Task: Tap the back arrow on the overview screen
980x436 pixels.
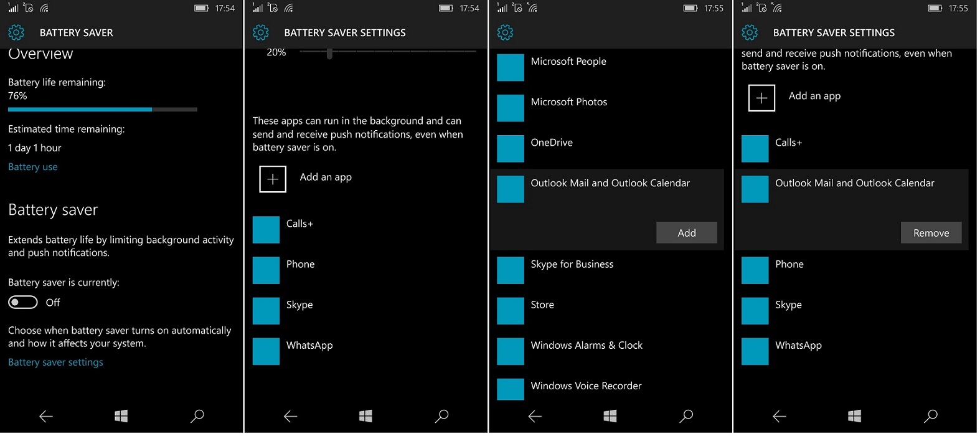Action: tap(46, 416)
